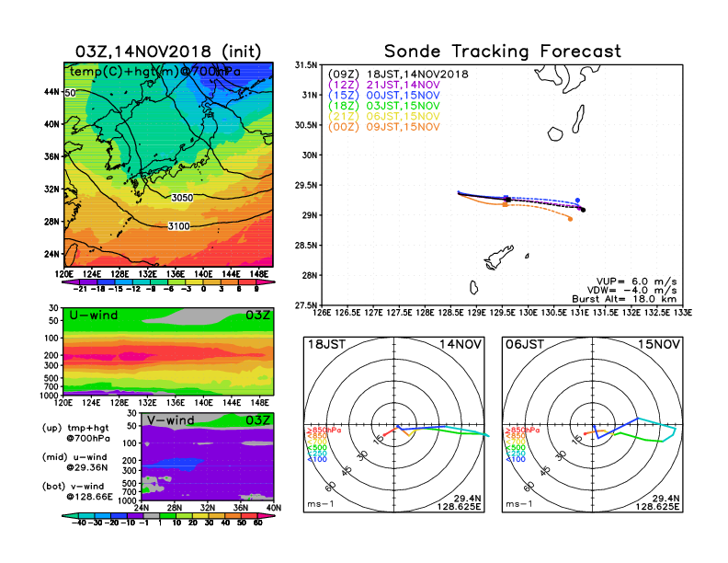728x563 pixels.
Task: Select legend entry '(12Z) 21JST,14NOV'
Action: [384, 85]
